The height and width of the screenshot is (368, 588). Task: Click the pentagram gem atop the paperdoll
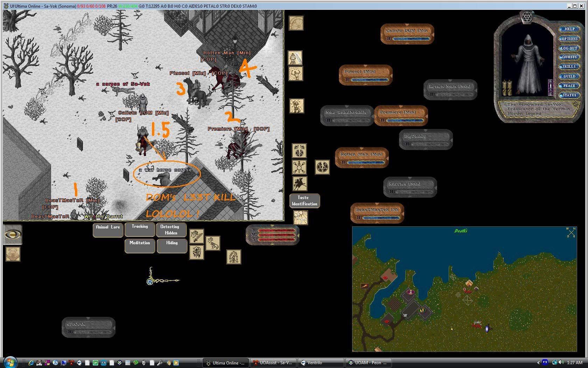tap(527, 17)
